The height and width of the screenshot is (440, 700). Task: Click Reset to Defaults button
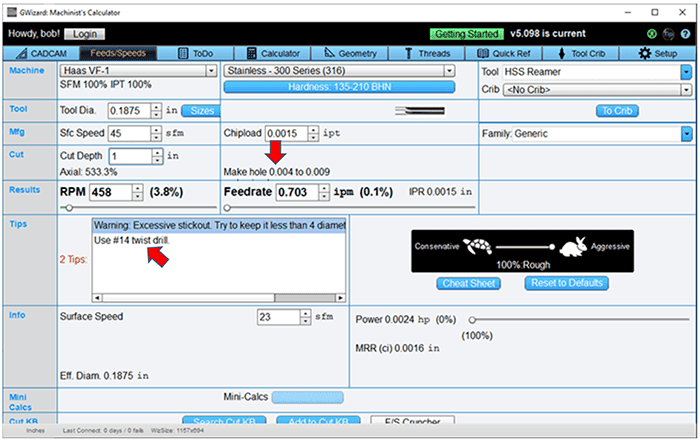(x=567, y=283)
